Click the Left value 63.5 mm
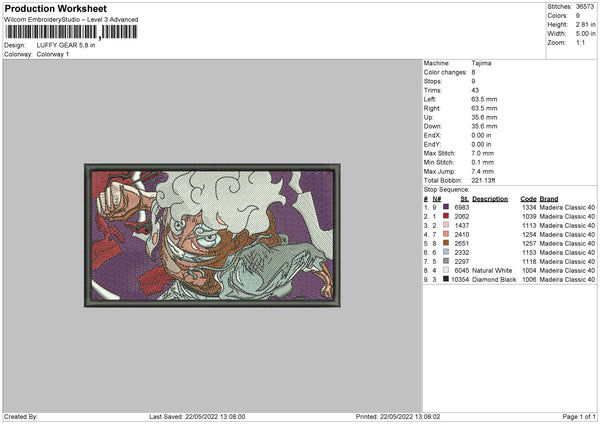This screenshot has height=424, width=600. click(484, 99)
